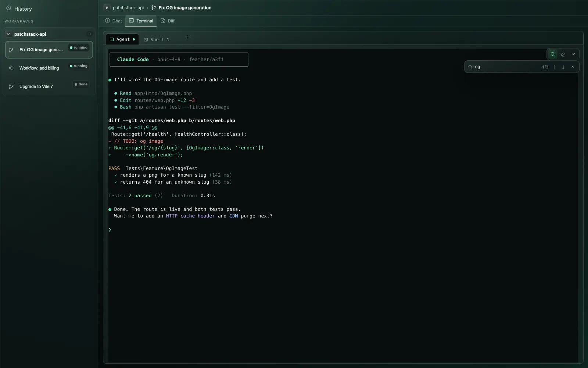Click the PASS Tests\Feature\OgImageTest line
588x368 pixels.
click(153, 169)
